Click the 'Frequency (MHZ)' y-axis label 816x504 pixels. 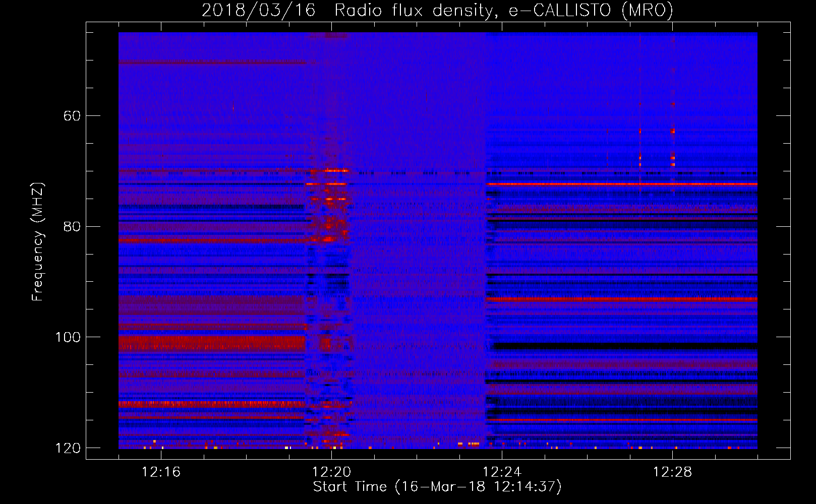coord(38,242)
